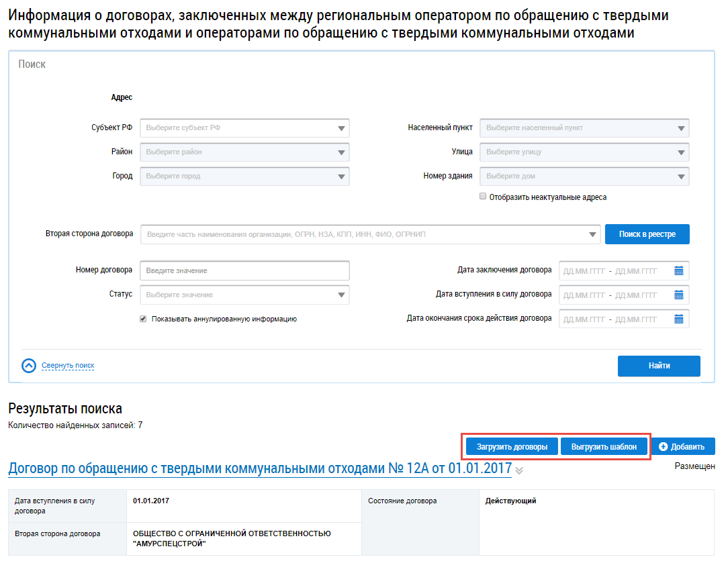Open the Населенный пункт dropdown
This screenshot has width=728, height=561.
click(x=681, y=127)
